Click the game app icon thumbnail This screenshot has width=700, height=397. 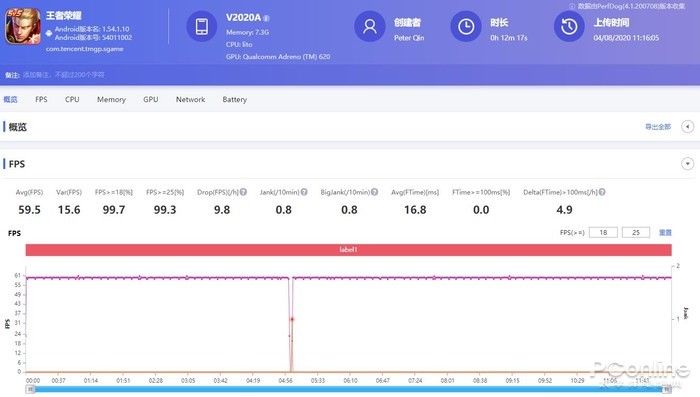pos(23,26)
